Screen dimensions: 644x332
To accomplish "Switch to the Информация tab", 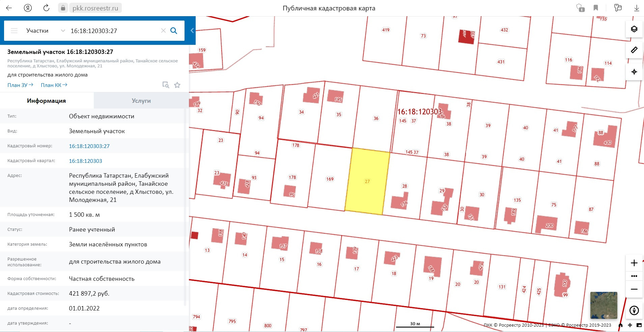I will pyautogui.click(x=47, y=101).
